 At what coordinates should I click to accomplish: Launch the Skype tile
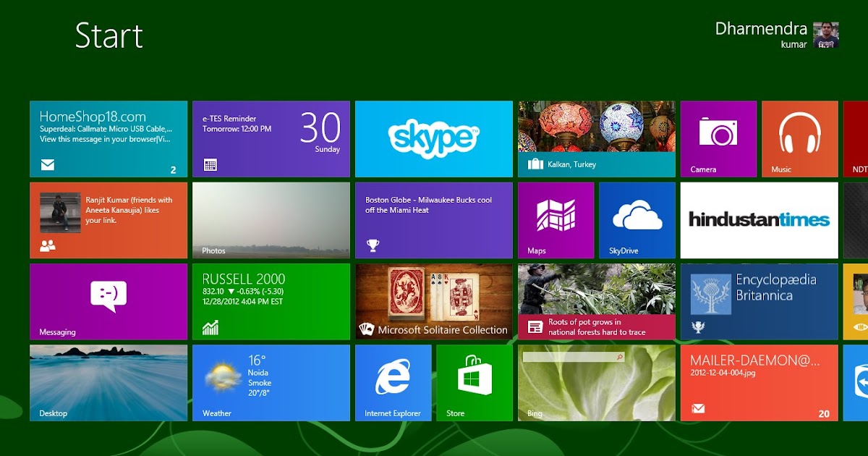(x=434, y=139)
